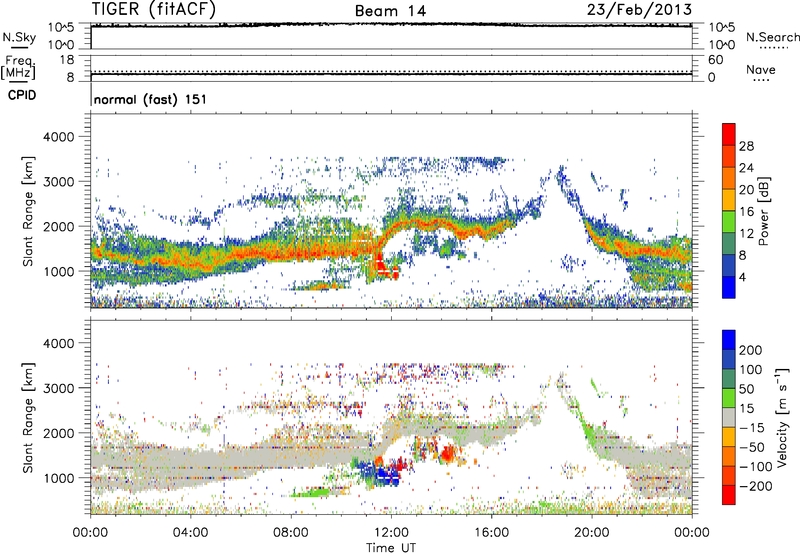Click the N.Search legend label
This screenshot has height=554, width=800.
(772, 37)
